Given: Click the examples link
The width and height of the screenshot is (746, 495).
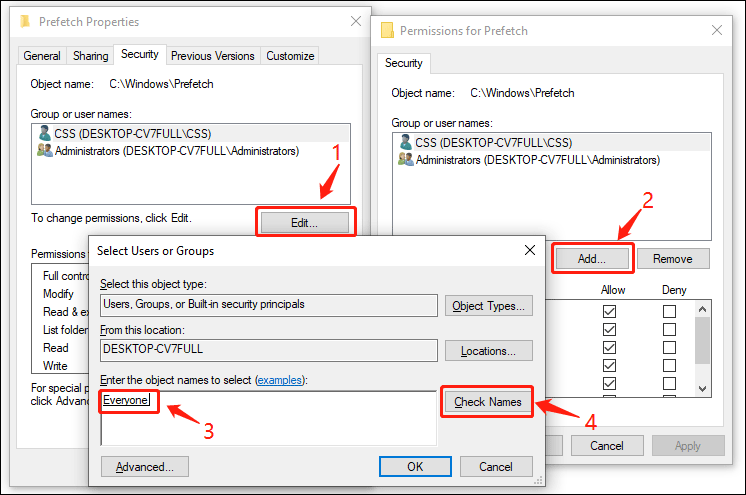Looking at the screenshot, I should (281, 380).
